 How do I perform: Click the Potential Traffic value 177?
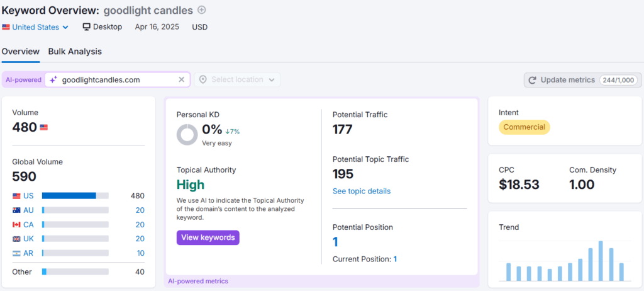[343, 130]
